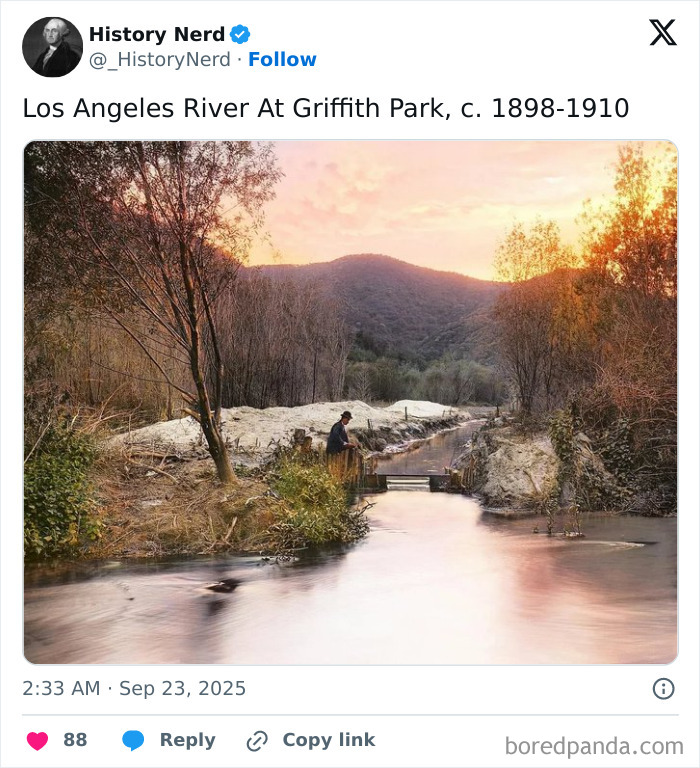The image size is (700, 768).
Task: Like the tweet with the heart icon
Action: click(37, 740)
